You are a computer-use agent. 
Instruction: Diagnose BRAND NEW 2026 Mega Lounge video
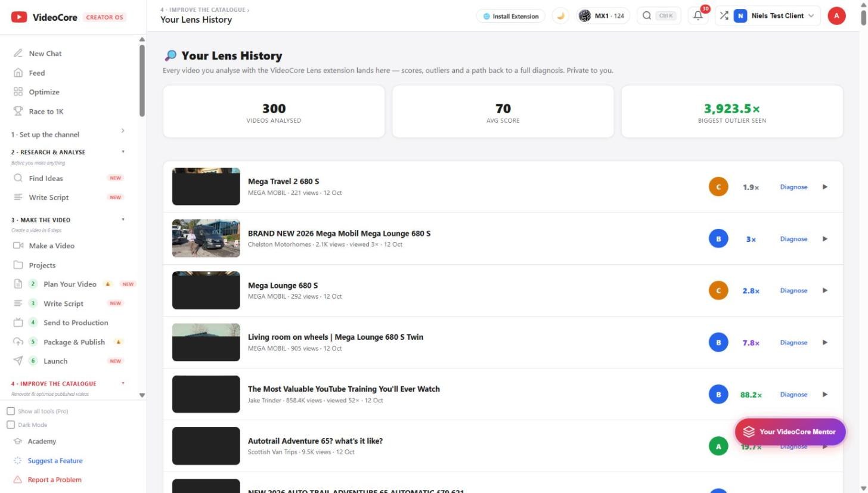793,239
